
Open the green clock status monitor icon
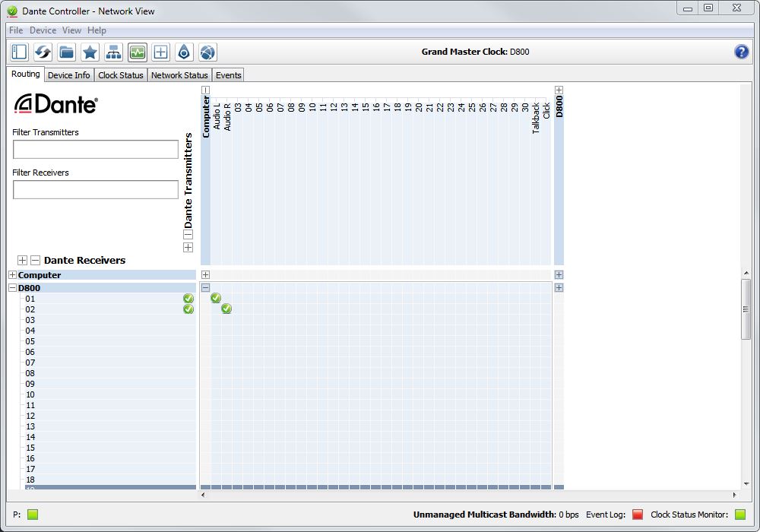coord(137,52)
